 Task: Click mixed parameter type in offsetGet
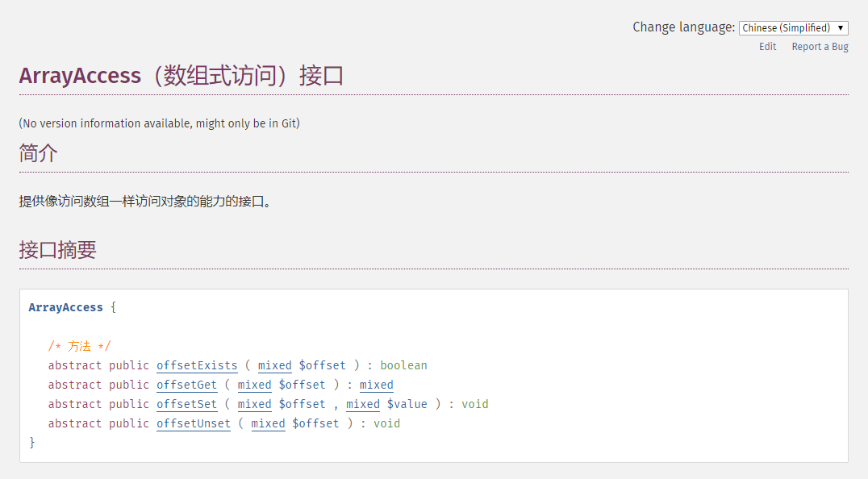point(254,385)
